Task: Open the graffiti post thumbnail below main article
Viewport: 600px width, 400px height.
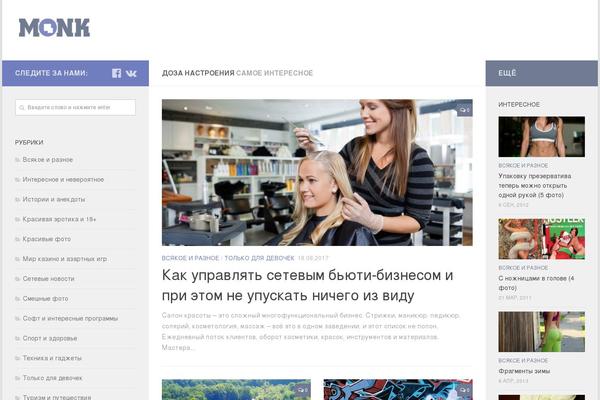Action: click(x=398, y=390)
